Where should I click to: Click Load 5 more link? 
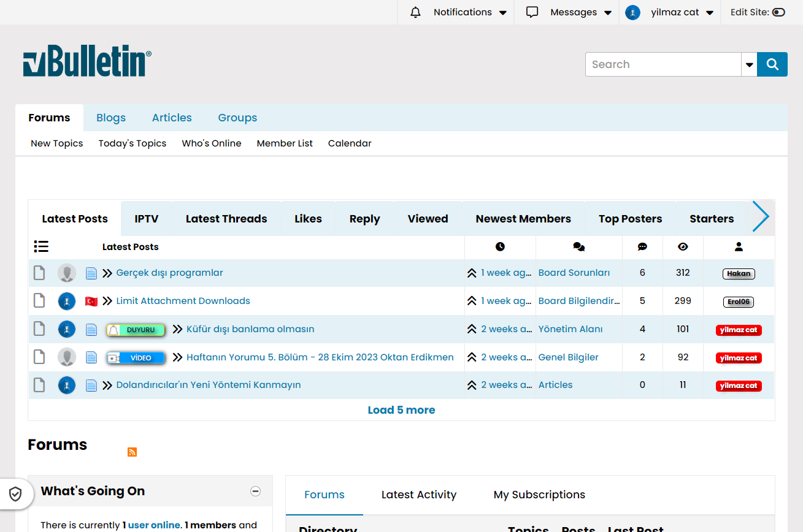coord(401,410)
